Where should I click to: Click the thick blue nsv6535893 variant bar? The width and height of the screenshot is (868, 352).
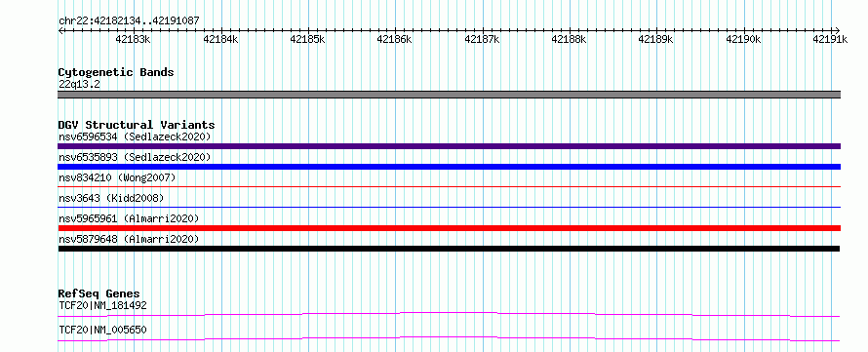click(x=449, y=167)
